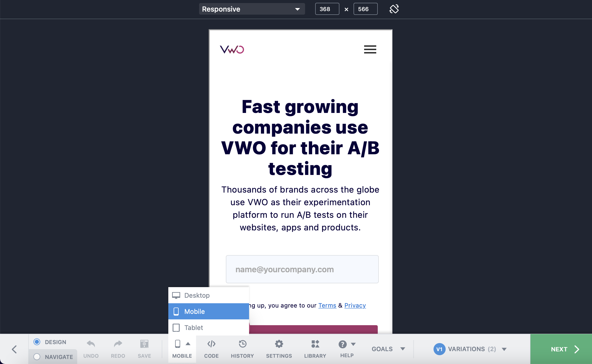Open the Settings gear
The width and height of the screenshot is (592, 364).
(x=279, y=344)
